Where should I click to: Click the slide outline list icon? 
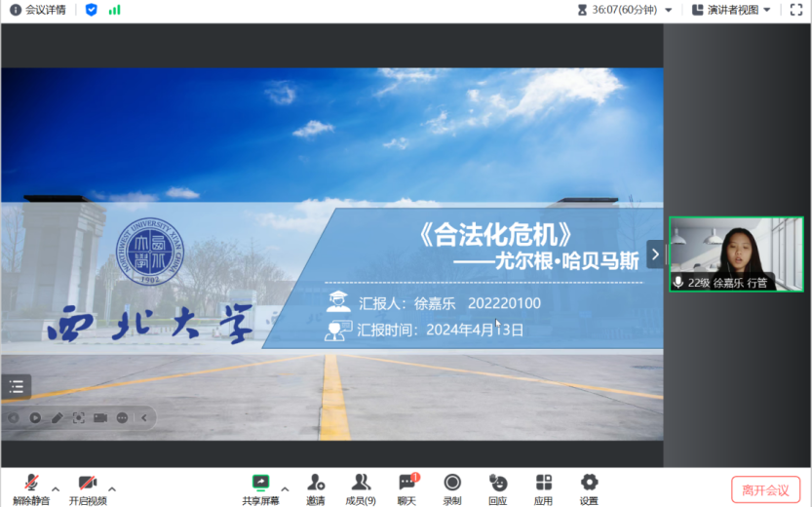[x=16, y=387]
